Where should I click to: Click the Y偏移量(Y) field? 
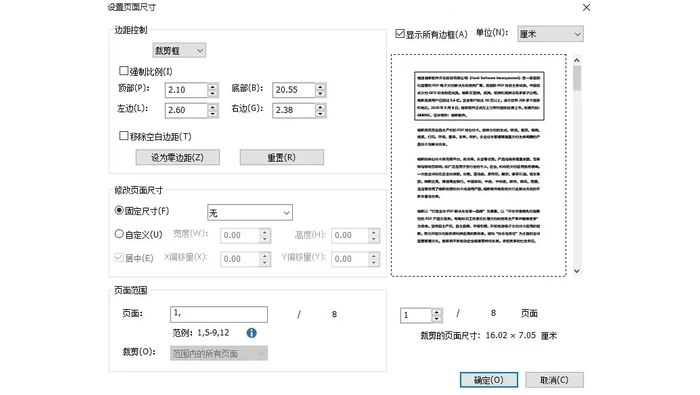tap(350, 259)
